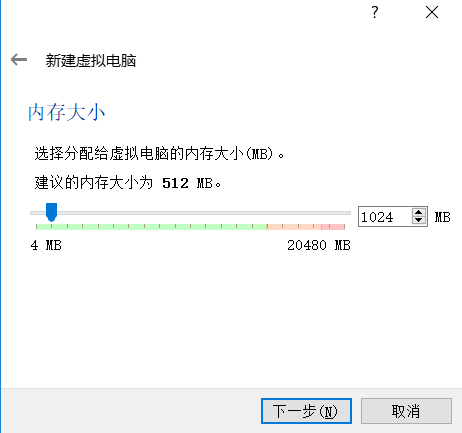Click the recommended 512 MB text
The width and height of the screenshot is (462, 433).
point(187,183)
